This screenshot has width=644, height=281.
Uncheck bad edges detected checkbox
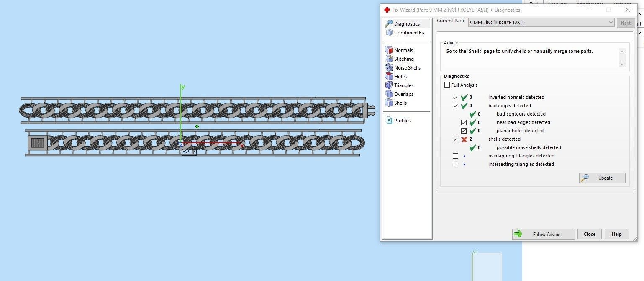coord(455,106)
